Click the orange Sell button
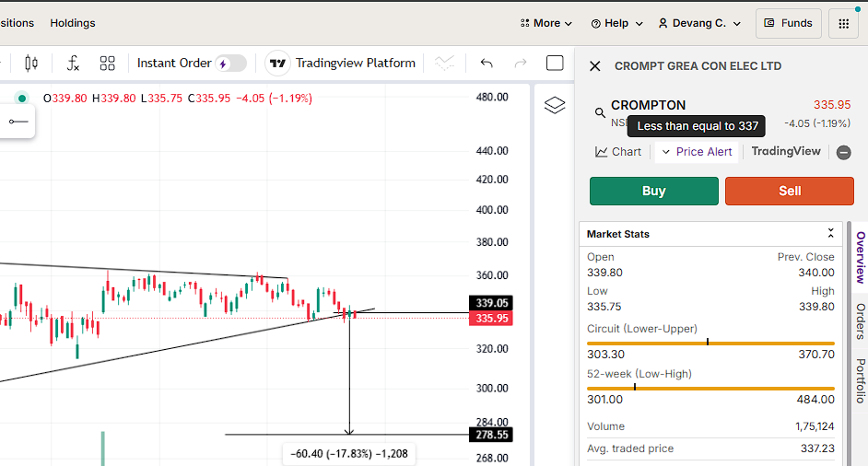This screenshot has width=868, height=466. [790, 191]
